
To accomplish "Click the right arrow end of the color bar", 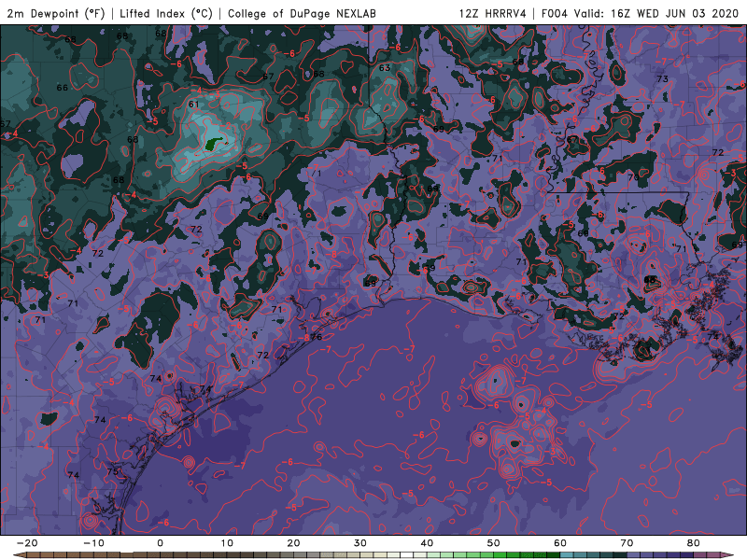I will pyautogui.click(x=727, y=555).
